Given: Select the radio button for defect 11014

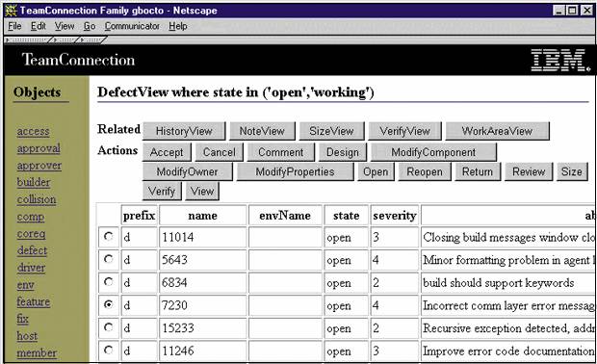Looking at the screenshot, I should pyautogui.click(x=109, y=237).
